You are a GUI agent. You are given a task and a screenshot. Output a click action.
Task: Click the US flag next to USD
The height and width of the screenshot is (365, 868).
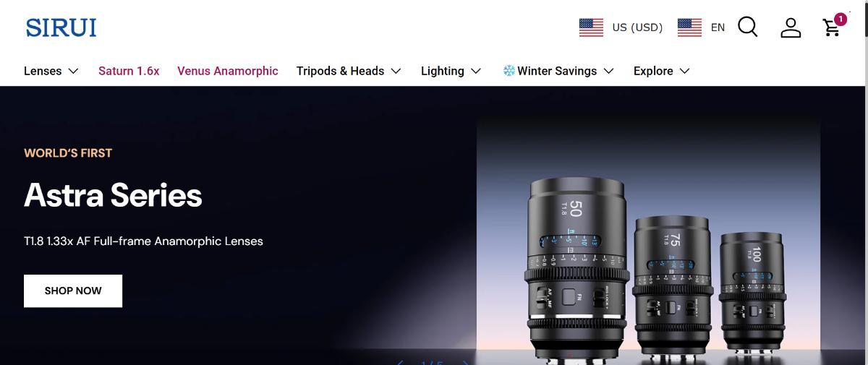click(591, 27)
